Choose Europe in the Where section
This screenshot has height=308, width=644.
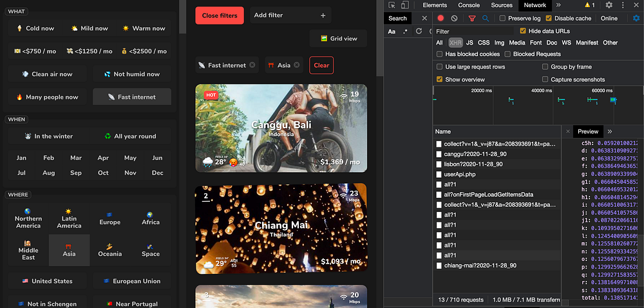(110, 218)
